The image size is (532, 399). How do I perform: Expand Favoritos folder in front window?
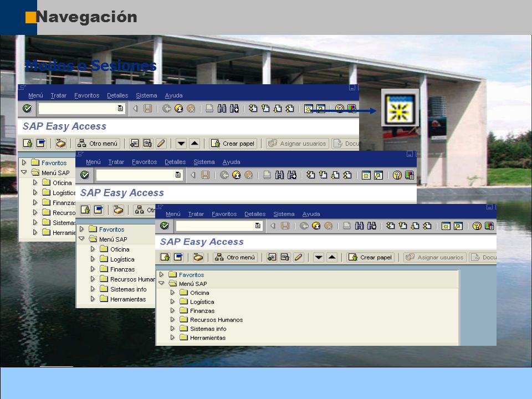point(162,274)
